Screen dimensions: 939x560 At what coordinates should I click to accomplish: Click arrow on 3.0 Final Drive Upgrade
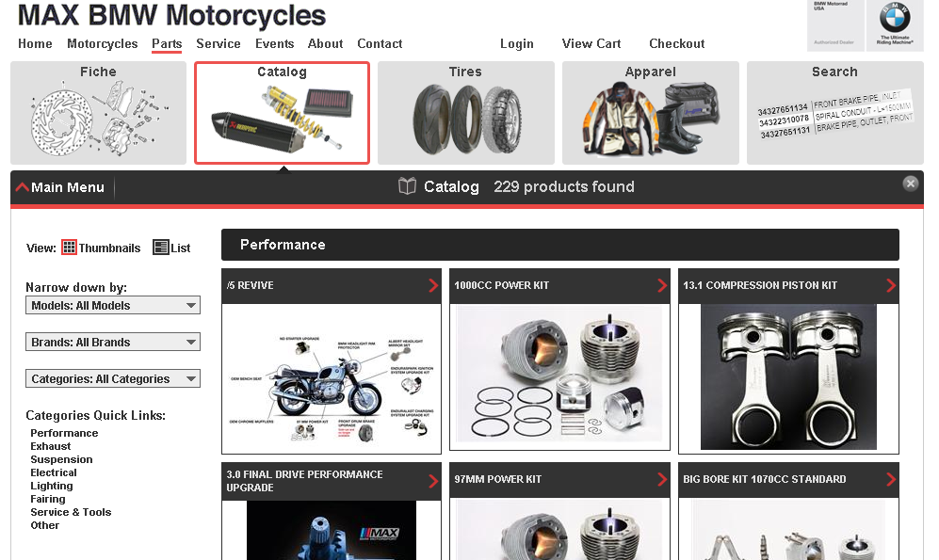point(433,481)
